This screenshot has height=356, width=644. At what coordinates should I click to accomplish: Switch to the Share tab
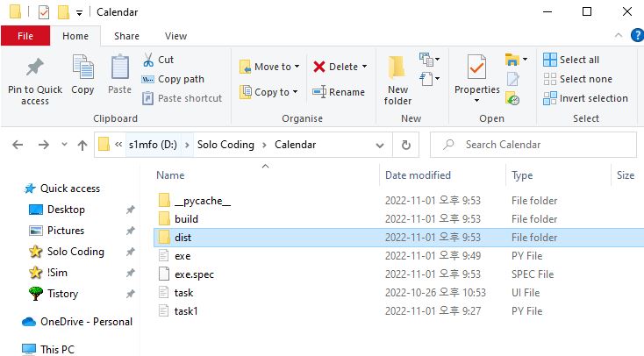point(126,36)
